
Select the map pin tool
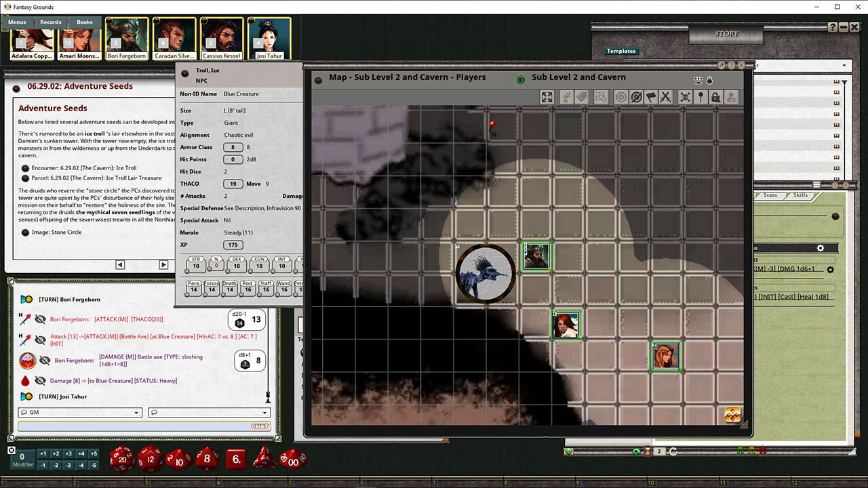(x=701, y=98)
